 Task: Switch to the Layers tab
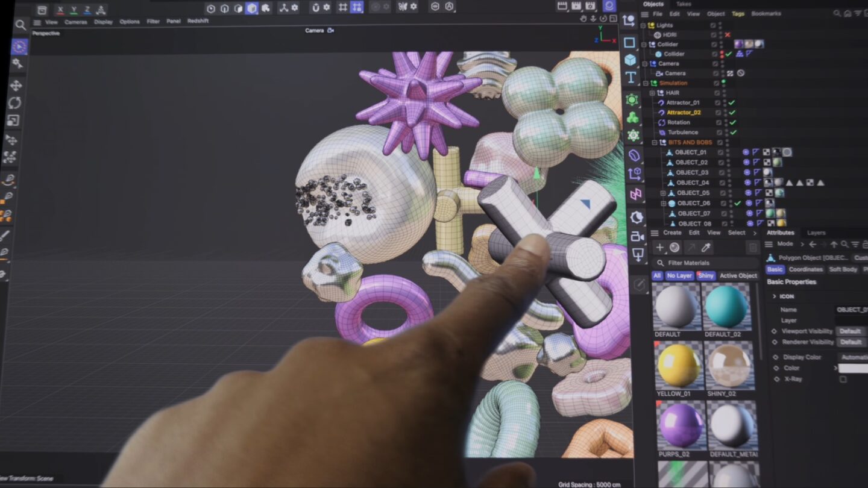point(816,233)
